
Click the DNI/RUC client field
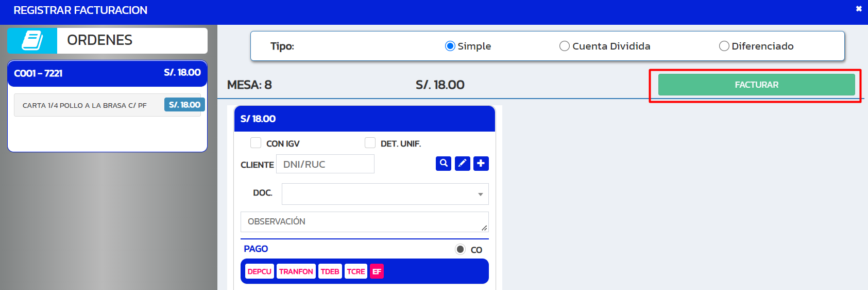(x=326, y=164)
